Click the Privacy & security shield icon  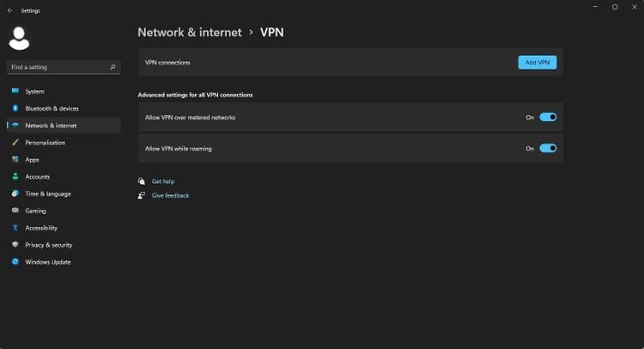15,245
